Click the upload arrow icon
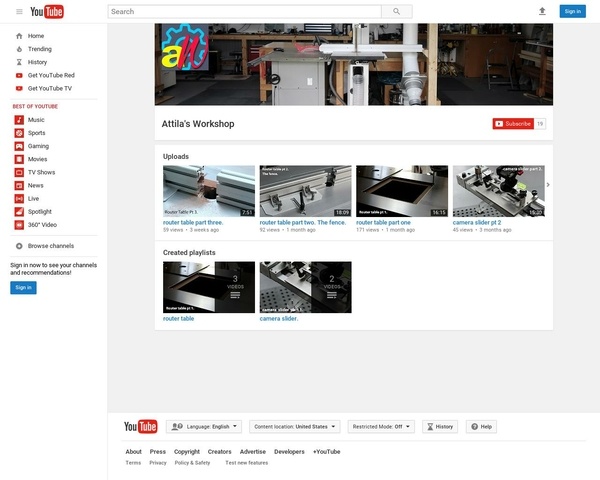600x480 pixels. [x=542, y=11]
